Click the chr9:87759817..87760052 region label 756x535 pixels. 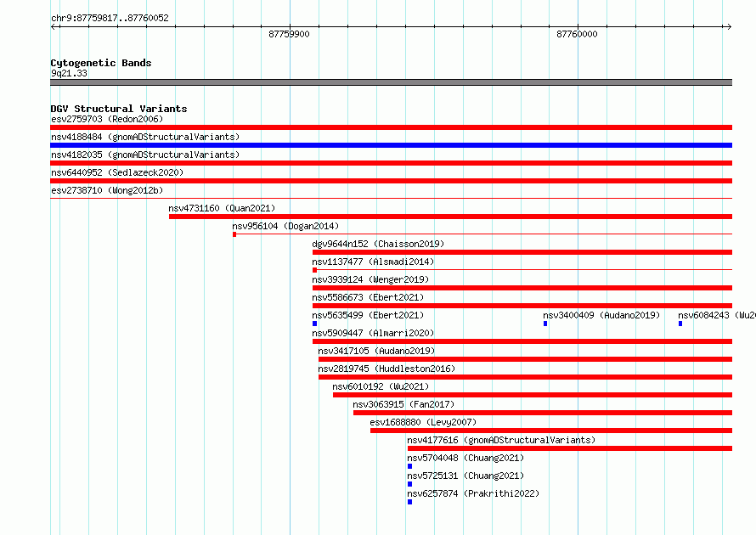tap(110, 18)
